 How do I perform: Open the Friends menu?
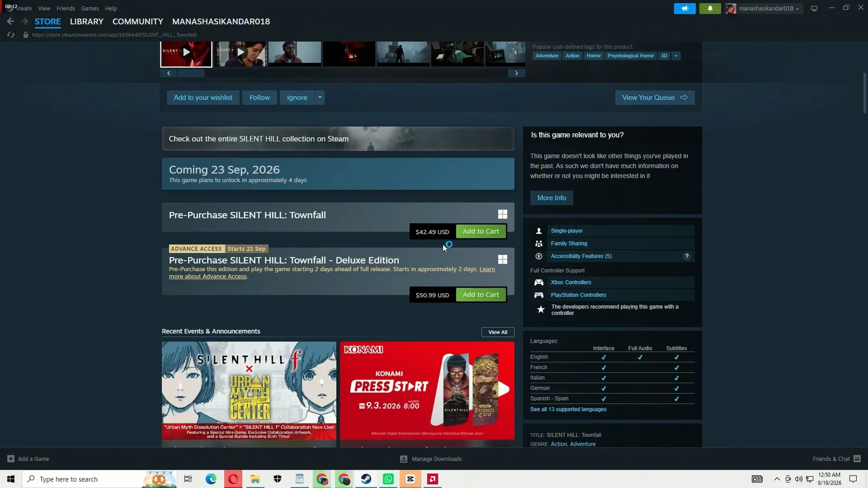(x=66, y=8)
